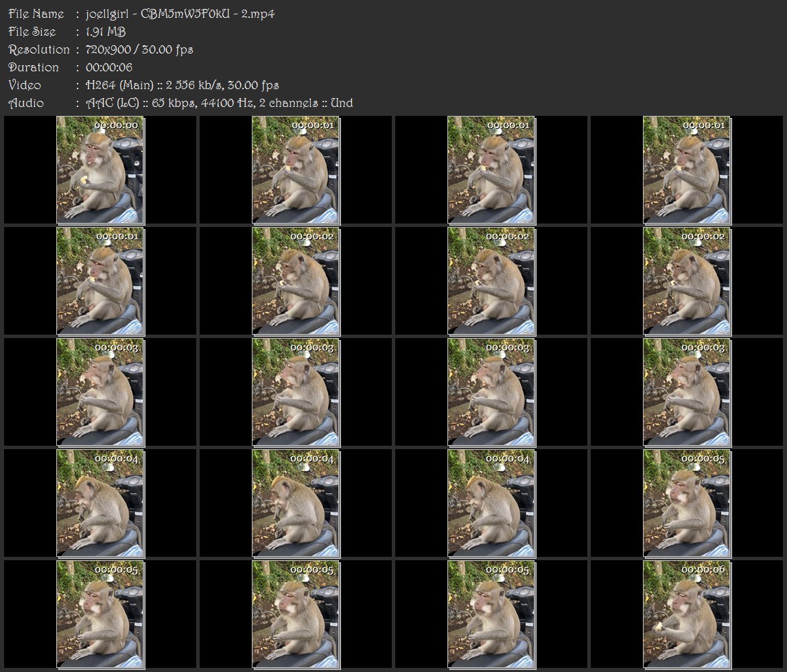The width and height of the screenshot is (787, 672).
Task: Open fifth-row second-column thumbnail at 00:00:05
Action: pyautogui.click(x=296, y=614)
